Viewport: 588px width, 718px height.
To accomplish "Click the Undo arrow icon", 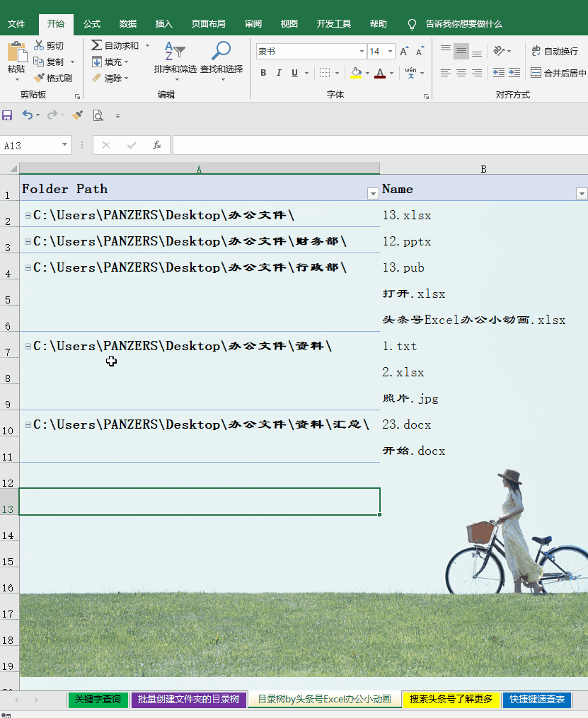I will click(x=27, y=115).
